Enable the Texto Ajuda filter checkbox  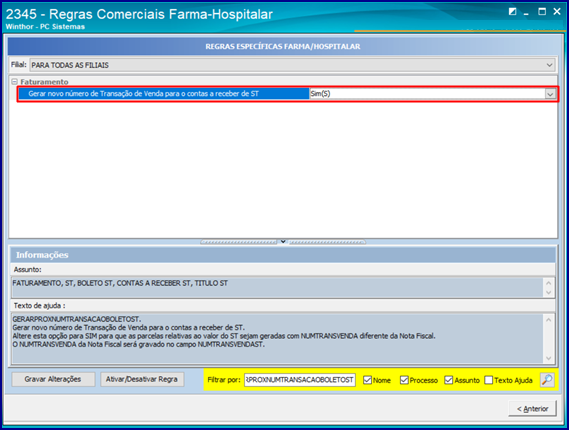click(488, 380)
